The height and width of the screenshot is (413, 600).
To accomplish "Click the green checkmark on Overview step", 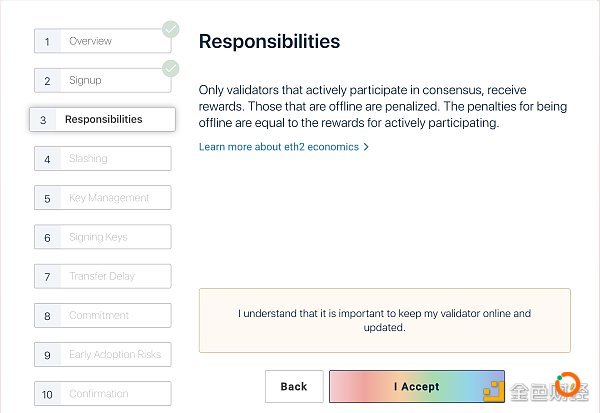I will click(170, 29).
